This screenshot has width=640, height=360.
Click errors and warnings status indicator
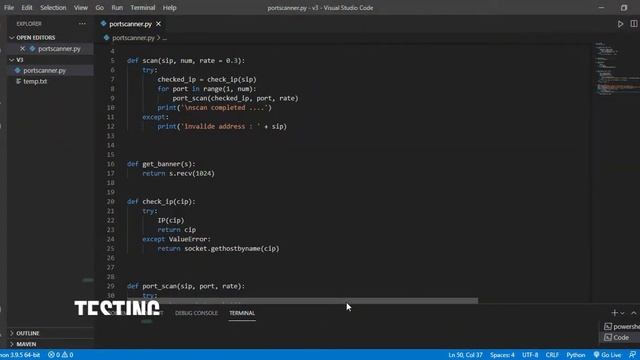pyautogui.click(x=60, y=355)
